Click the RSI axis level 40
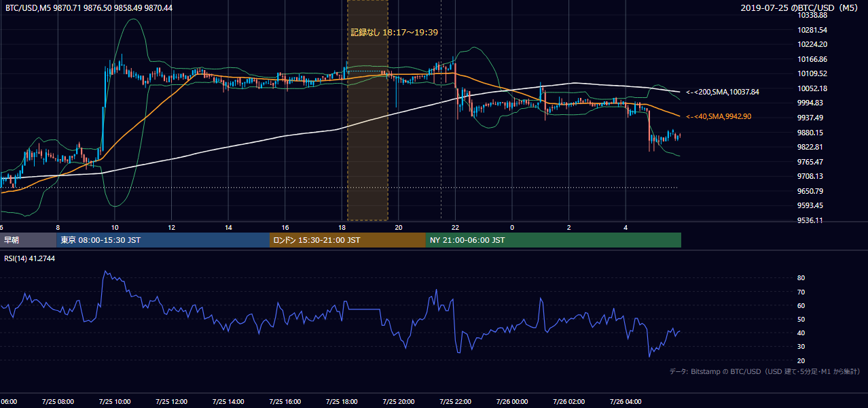The height and width of the screenshot is (408, 868). pyautogui.click(x=801, y=333)
